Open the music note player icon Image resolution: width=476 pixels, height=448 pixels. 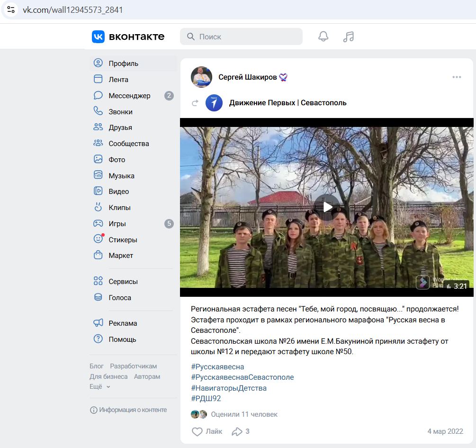(349, 37)
